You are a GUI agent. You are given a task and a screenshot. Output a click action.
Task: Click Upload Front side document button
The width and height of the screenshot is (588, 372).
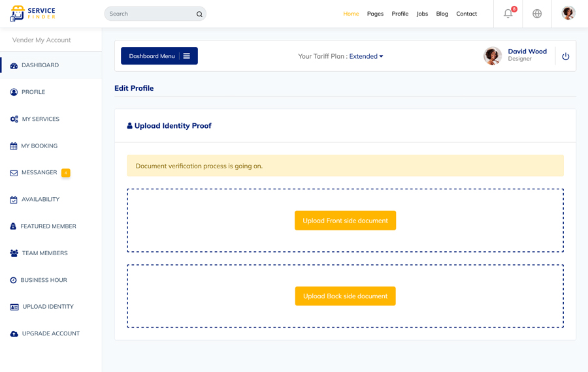point(345,221)
